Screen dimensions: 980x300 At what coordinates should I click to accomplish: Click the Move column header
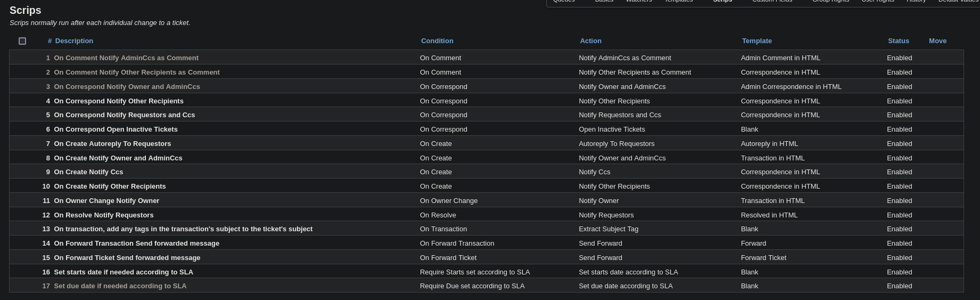coord(937,41)
